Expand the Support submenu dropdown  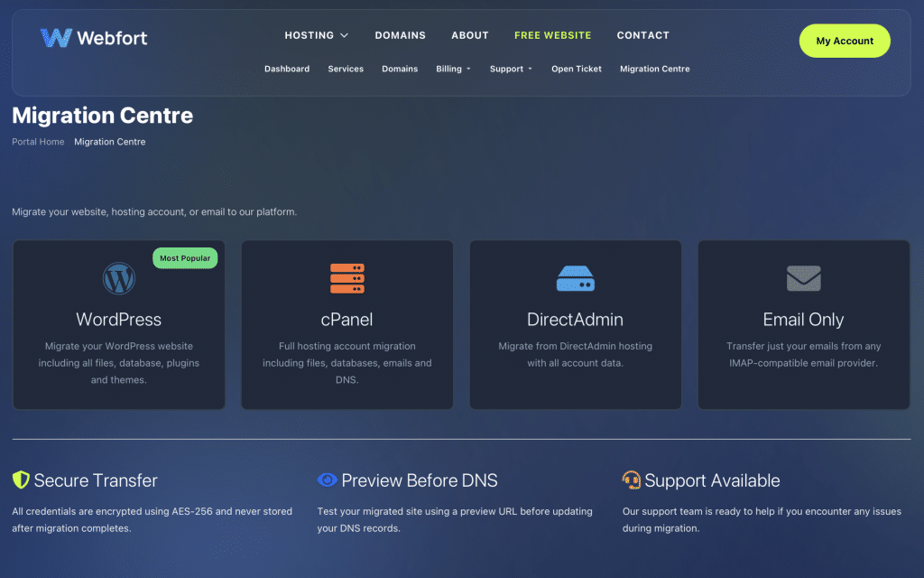(x=511, y=69)
